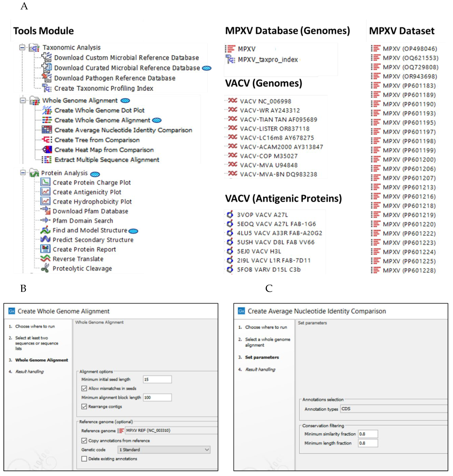Click the Create Protein Report icon

(45, 249)
